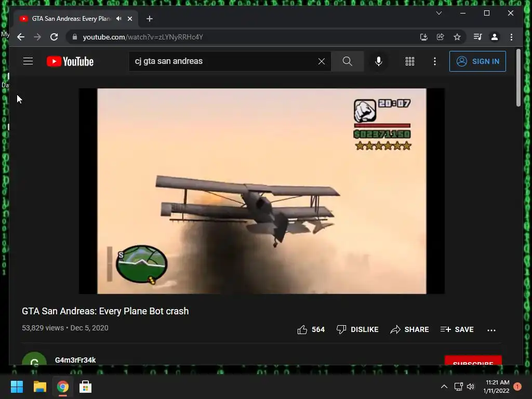Subscribe to the channel
The image size is (532, 399).
click(473, 361)
